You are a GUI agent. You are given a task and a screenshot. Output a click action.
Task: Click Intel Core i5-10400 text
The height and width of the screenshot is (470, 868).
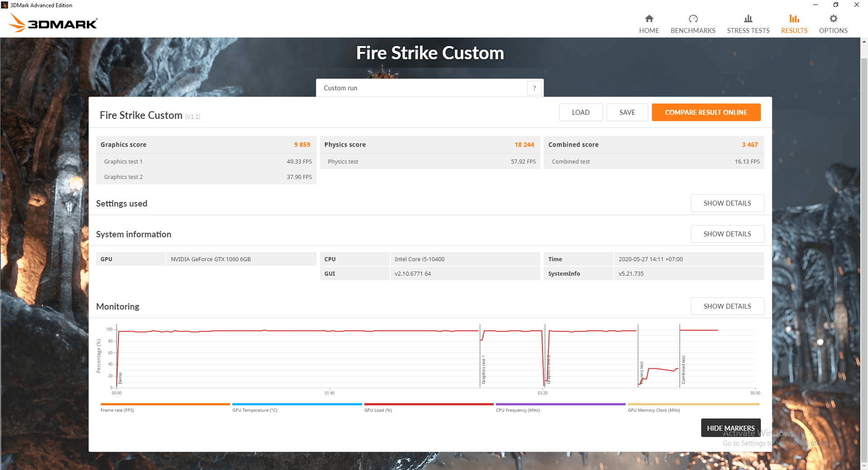click(x=420, y=259)
